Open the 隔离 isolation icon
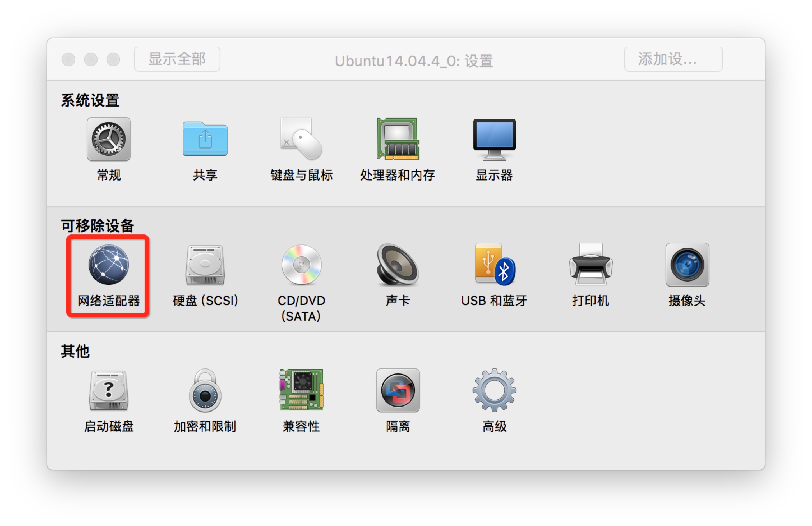Viewport: 812px width, 526px height. pos(398,390)
